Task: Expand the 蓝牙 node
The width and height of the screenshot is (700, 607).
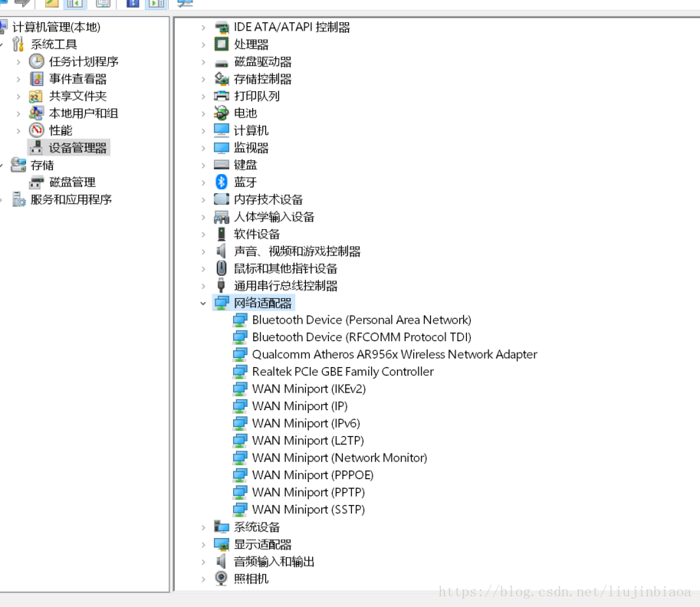Action: (203, 182)
